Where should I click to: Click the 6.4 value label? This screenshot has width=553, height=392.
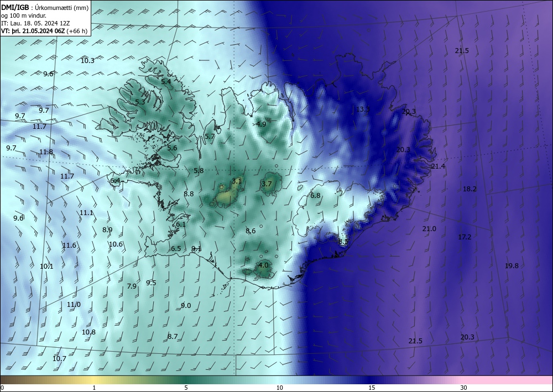pyautogui.click(x=116, y=181)
